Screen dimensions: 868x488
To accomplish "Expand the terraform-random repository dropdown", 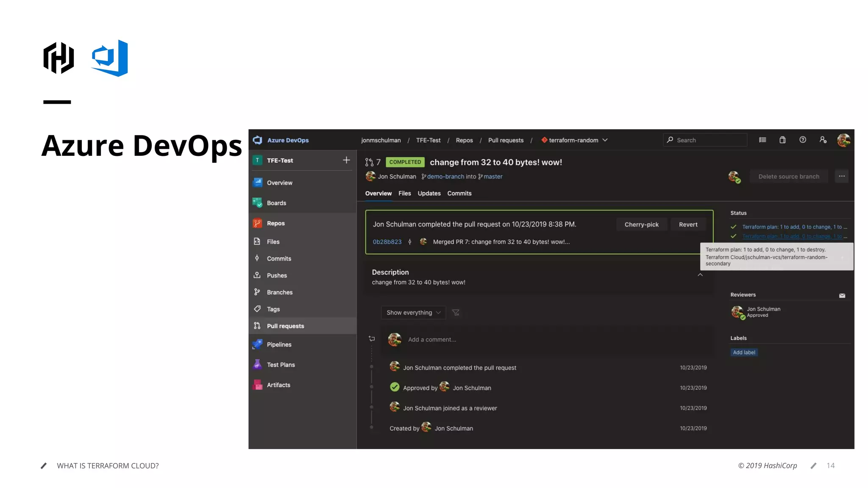I will tap(605, 140).
